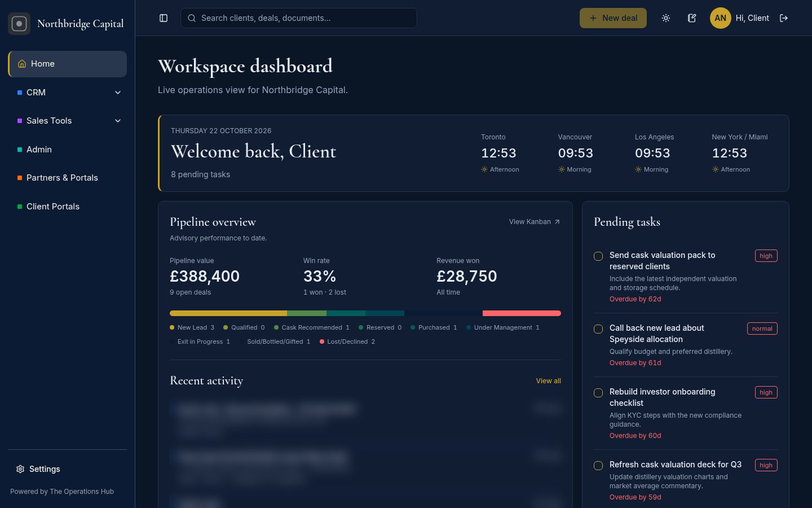Click 'Overdue by 59d' label

pyautogui.click(x=636, y=497)
